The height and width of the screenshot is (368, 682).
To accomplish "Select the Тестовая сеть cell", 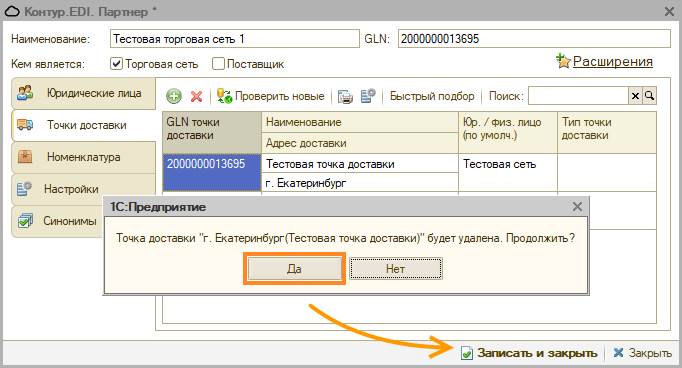I will pos(508,172).
